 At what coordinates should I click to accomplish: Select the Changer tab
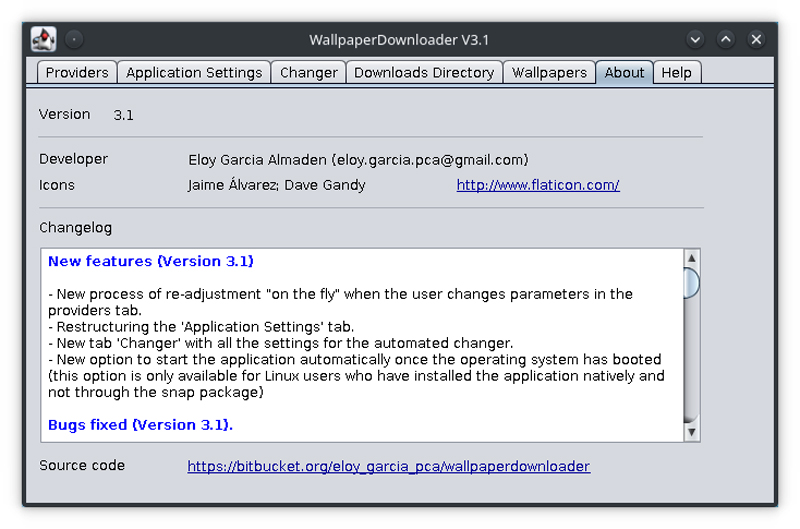[x=309, y=72]
